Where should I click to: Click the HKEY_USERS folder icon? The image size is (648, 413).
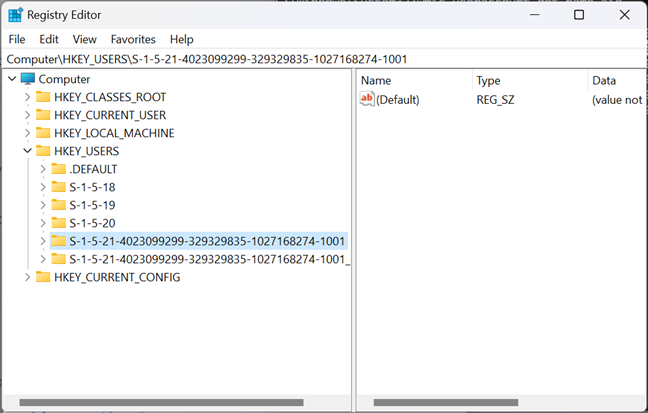point(43,151)
